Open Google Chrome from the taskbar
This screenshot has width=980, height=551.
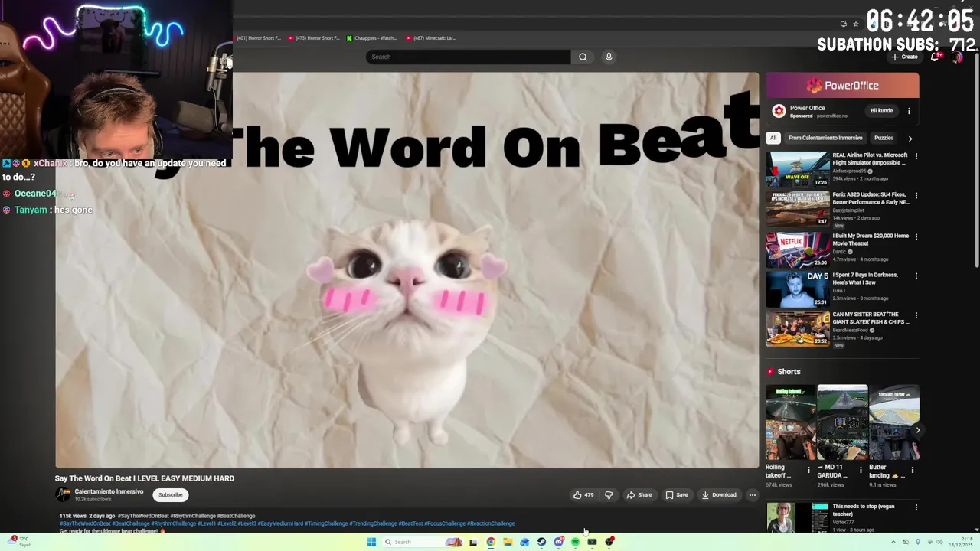pos(491,542)
